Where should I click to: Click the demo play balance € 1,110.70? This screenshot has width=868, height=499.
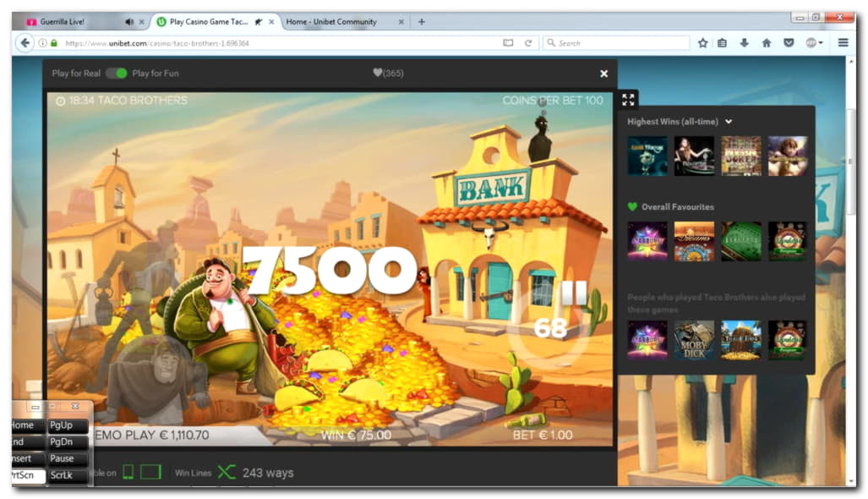(x=151, y=436)
